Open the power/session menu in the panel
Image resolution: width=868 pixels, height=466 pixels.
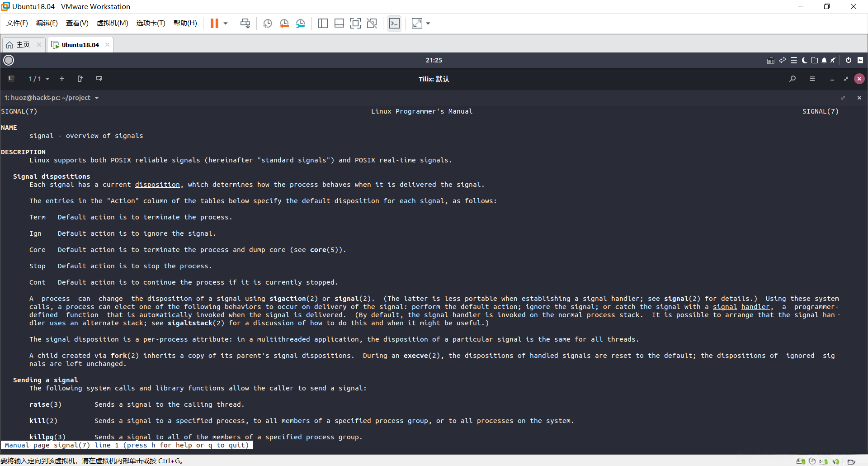click(x=849, y=60)
